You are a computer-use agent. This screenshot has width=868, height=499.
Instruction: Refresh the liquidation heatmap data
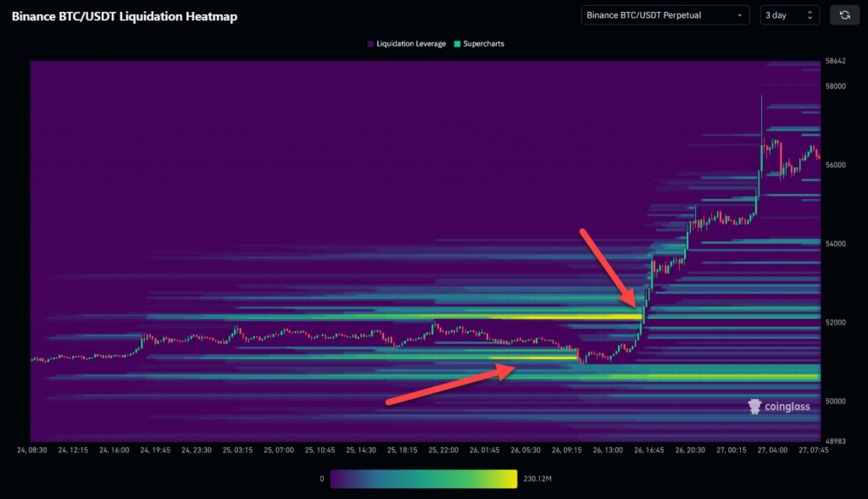pyautogui.click(x=844, y=15)
